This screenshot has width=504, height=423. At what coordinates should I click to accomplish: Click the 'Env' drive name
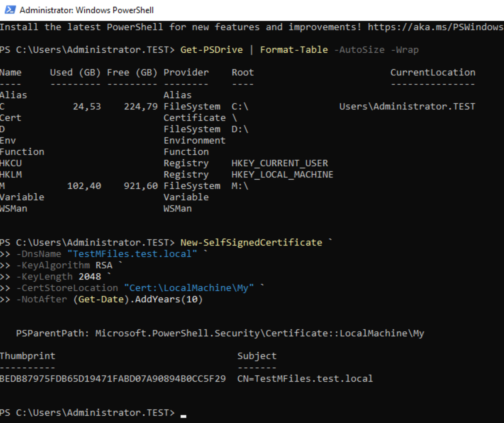(x=8, y=141)
